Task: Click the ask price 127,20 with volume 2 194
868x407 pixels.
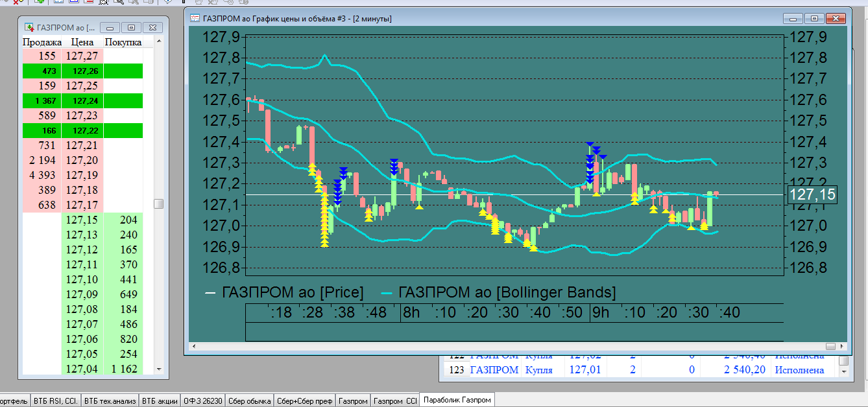Action: click(82, 160)
